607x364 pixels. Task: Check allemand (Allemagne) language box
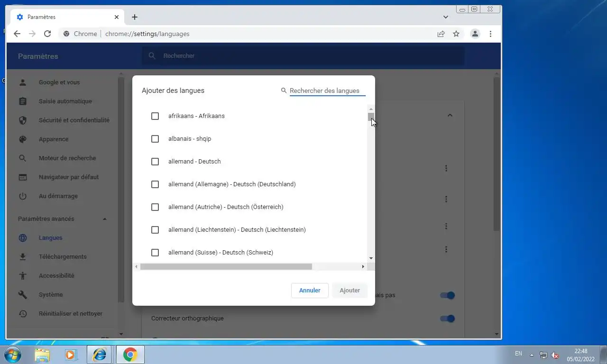pos(155,184)
